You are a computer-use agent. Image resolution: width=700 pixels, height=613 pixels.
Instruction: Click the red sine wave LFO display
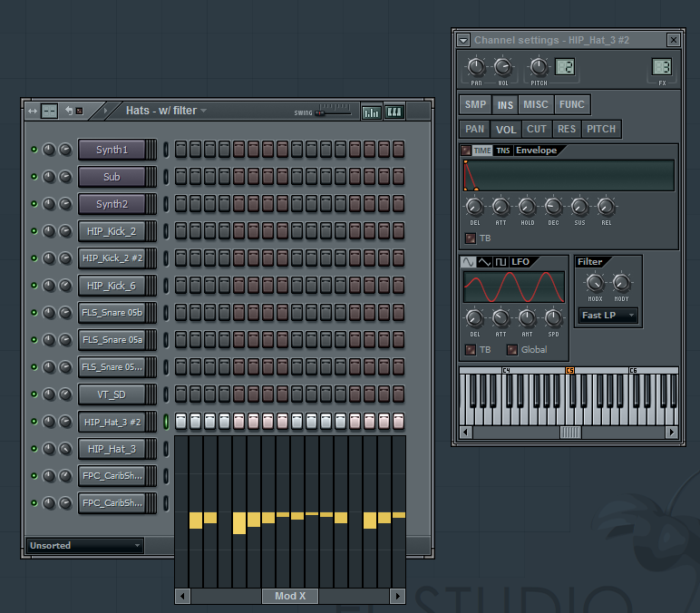pos(514,287)
